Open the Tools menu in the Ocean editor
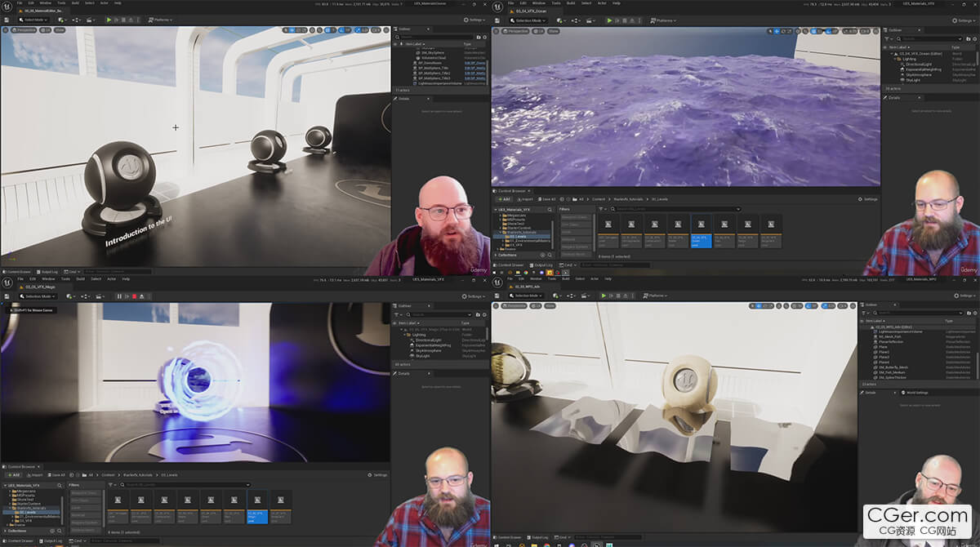The image size is (980, 547). (556, 2)
